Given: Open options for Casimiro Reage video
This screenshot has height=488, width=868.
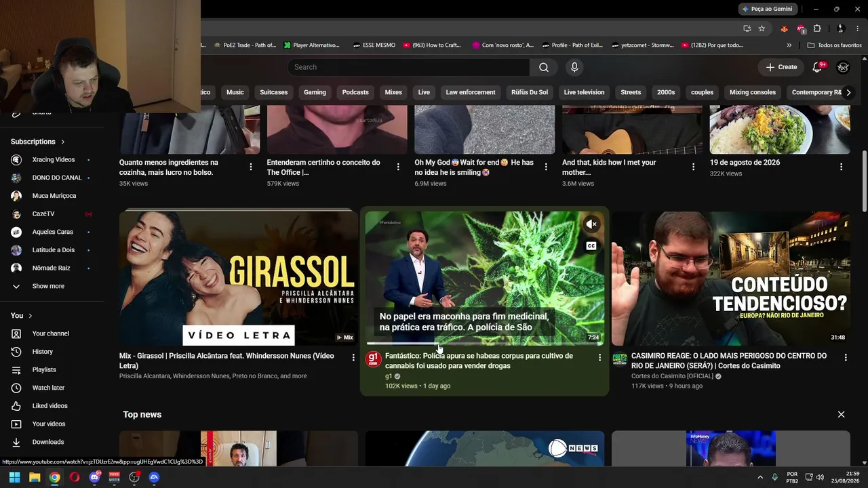Looking at the screenshot, I should 846,357.
